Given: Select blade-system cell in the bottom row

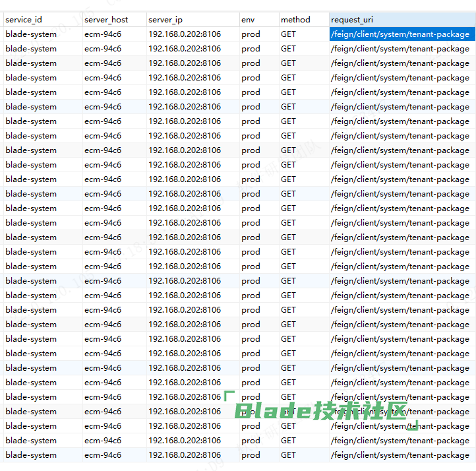Looking at the screenshot, I should tap(31, 455).
